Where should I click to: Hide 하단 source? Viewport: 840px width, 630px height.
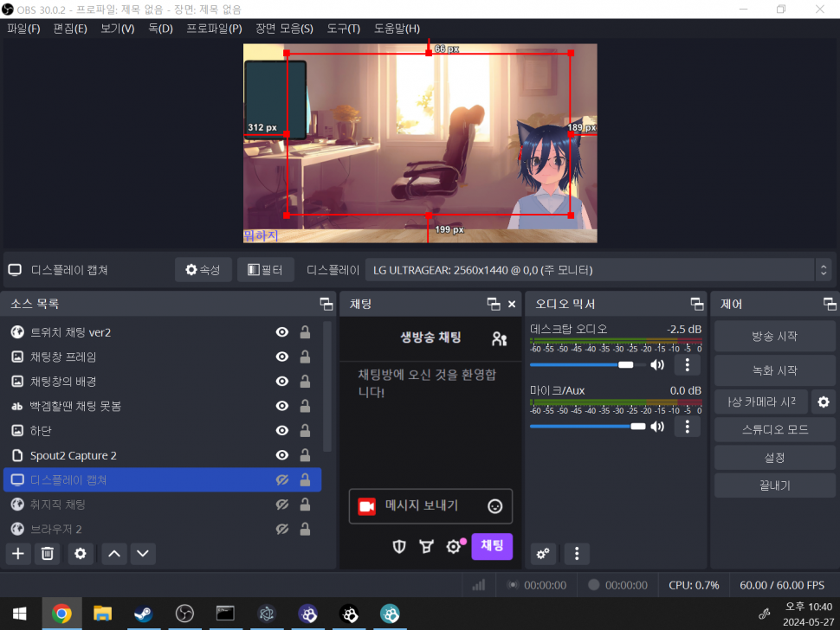tap(281, 431)
